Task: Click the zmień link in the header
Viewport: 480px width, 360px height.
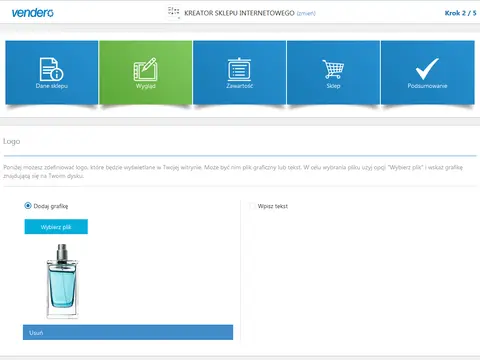Action: (x=306, y=13)
